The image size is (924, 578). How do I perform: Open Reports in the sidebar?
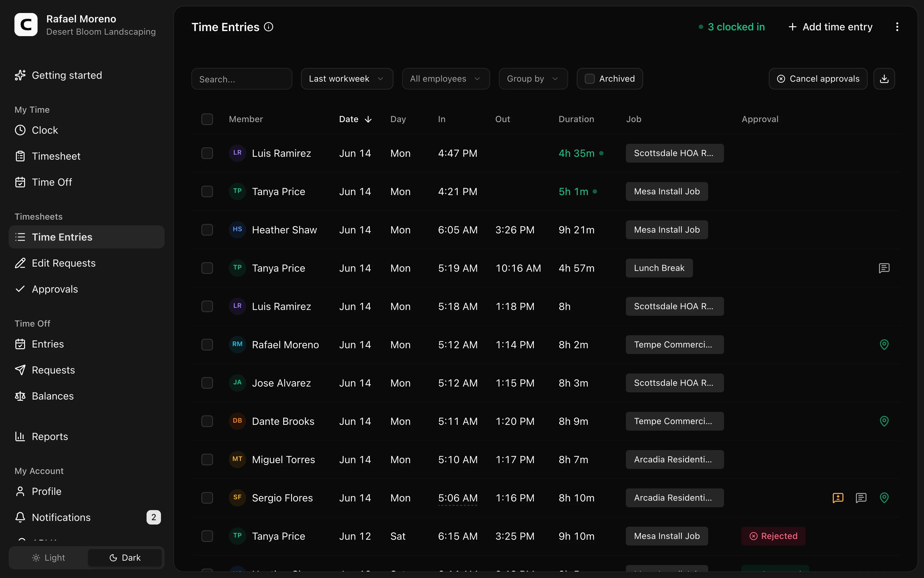86,437
